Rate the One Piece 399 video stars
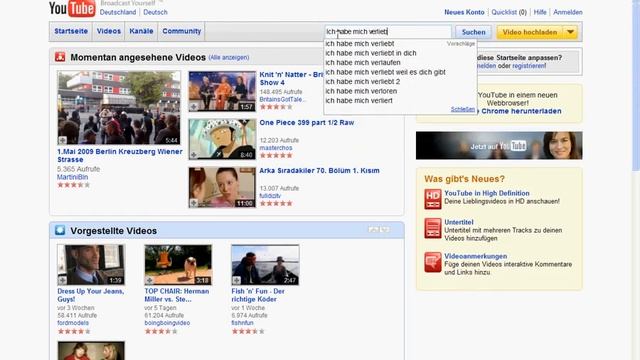Viewport: 640px width, 360px height. 276,156
